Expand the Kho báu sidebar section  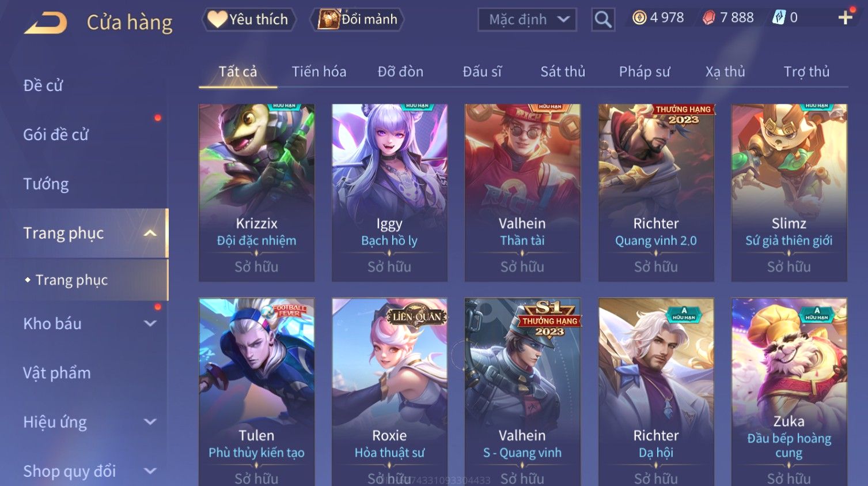click(150, 323)
